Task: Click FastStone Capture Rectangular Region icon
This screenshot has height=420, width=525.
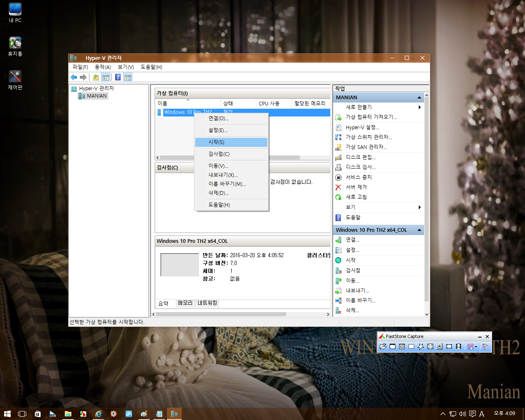Action: (411, 347)
